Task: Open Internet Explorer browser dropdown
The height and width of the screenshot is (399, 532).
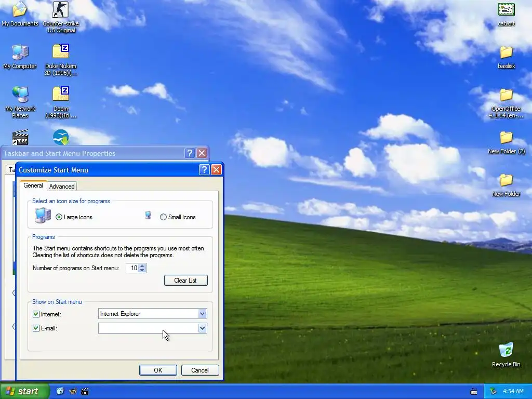Action: 203,314
